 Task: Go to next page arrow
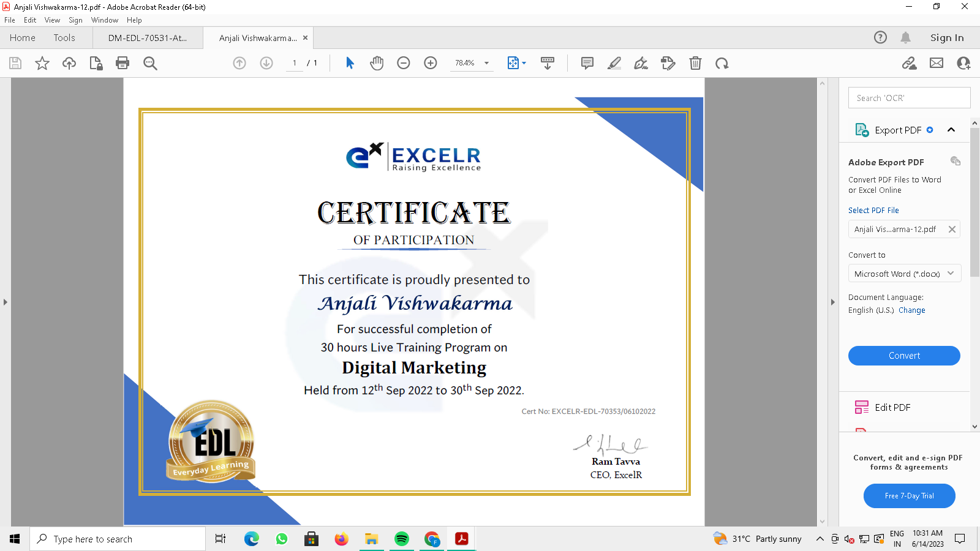(x=266, y=63)
